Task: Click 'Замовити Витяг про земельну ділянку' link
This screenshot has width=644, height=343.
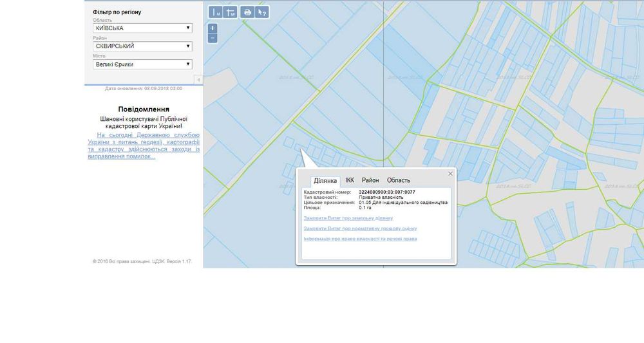Action: pos(348,218)
